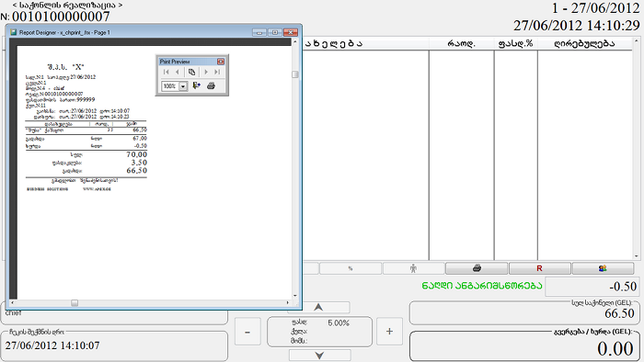
Task: Click the person figure button
Action: coord(413,268)
